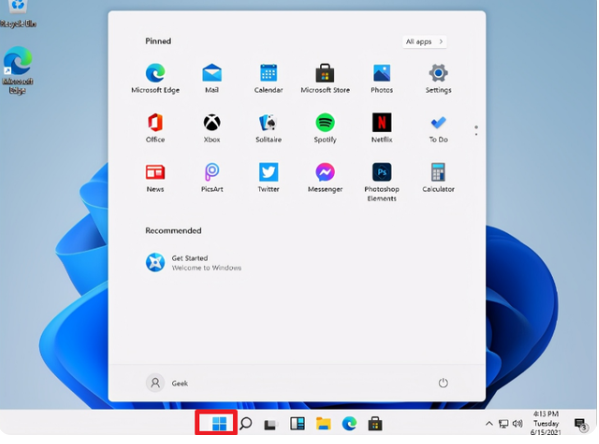Open the Calculator app
Image resolution: width=599 pixels, height=444 pixels.
point(438,178)
